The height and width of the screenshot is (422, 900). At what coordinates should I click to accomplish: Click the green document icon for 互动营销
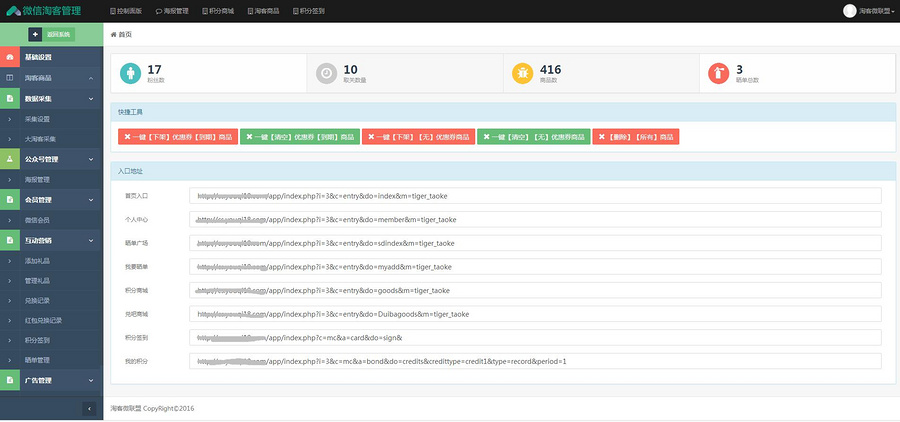(10, 240)
